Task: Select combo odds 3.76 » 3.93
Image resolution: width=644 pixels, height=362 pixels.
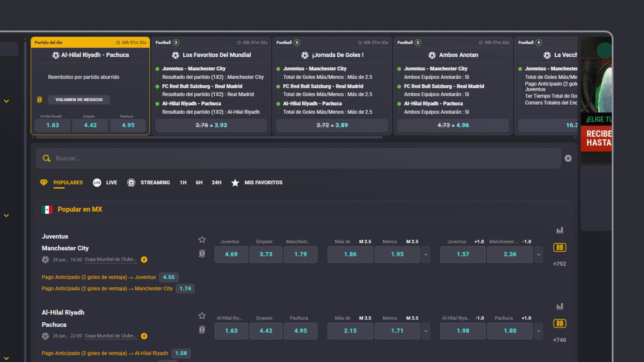Action: tap(211, 125)
